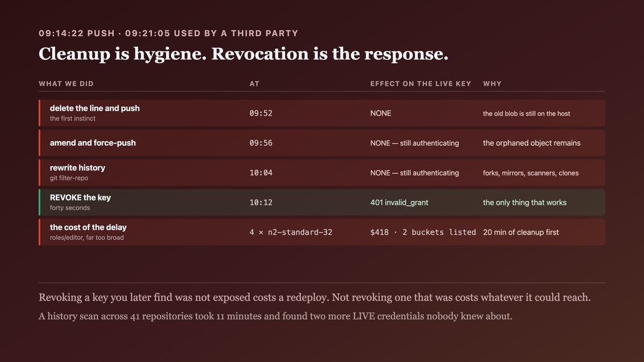Select the 'delete the line and push' row title

pyautogui.click(x=94, y=108)
